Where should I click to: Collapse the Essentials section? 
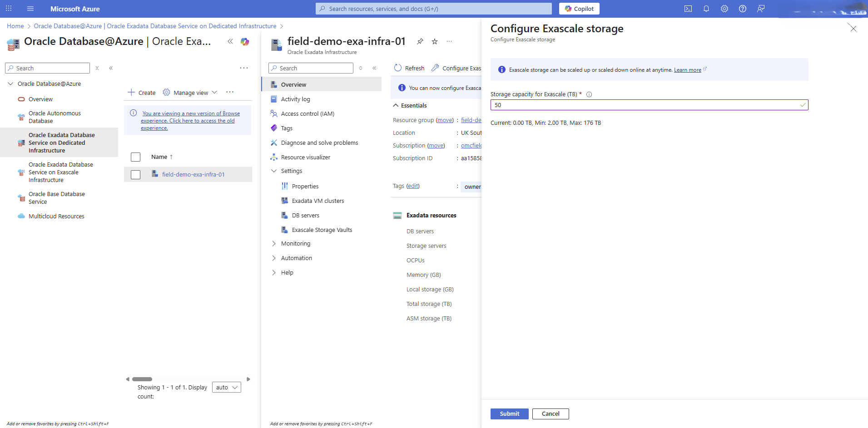pos(396,105)
